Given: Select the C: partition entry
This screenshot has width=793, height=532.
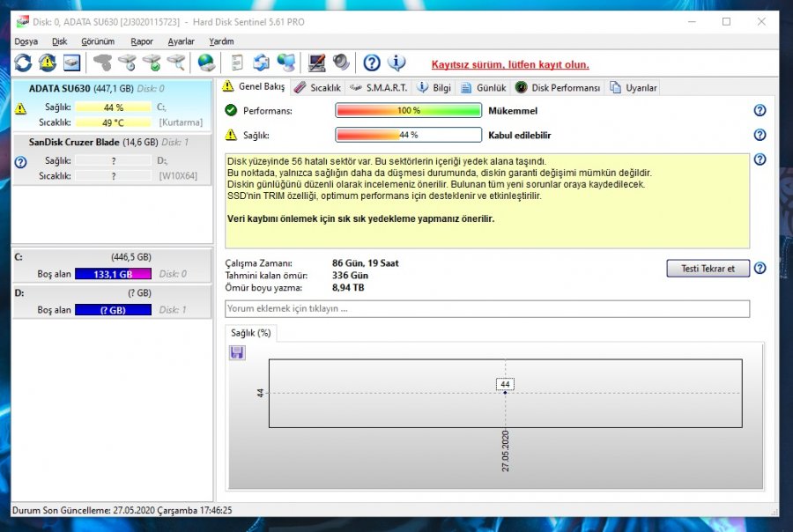Looking at the screenshot, I should coord(111,265).
